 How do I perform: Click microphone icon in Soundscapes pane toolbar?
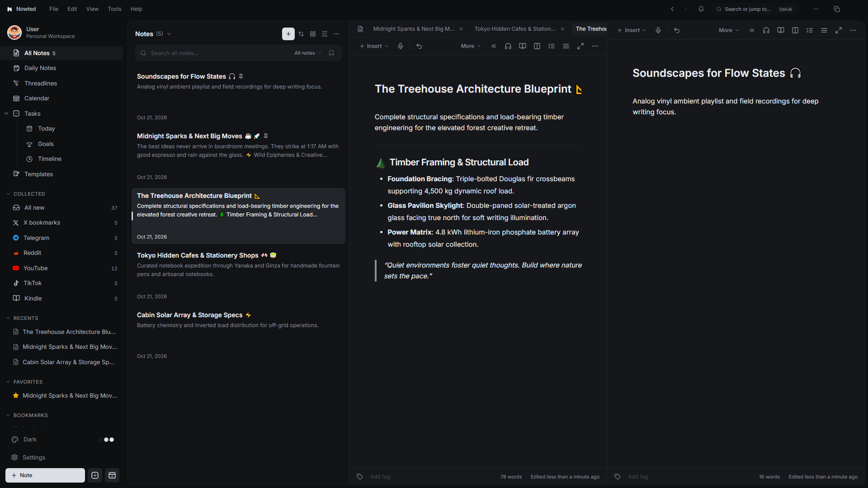point(658,30)
